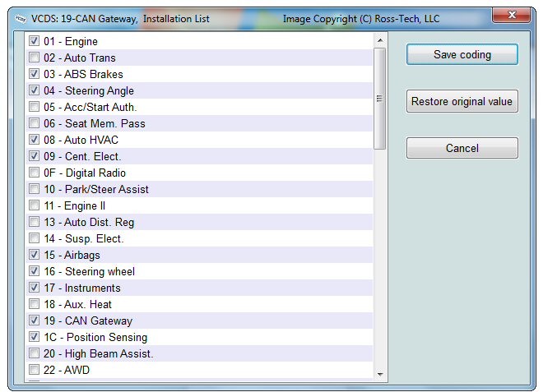Uncheck the 17 - Instruments checkbox

coord(34,287)
